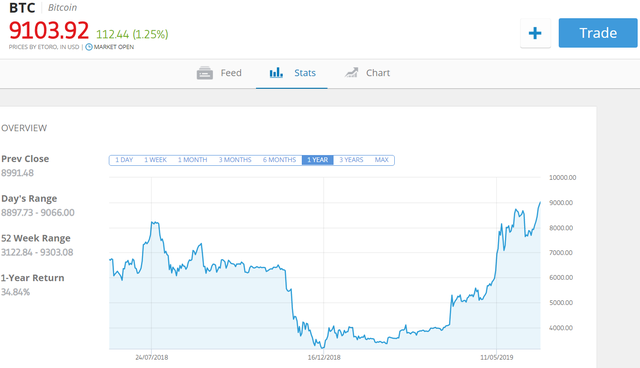640x368 pixels.
Task: Click the 11/05/2019 date axis label
Action: tap(496, 357)
